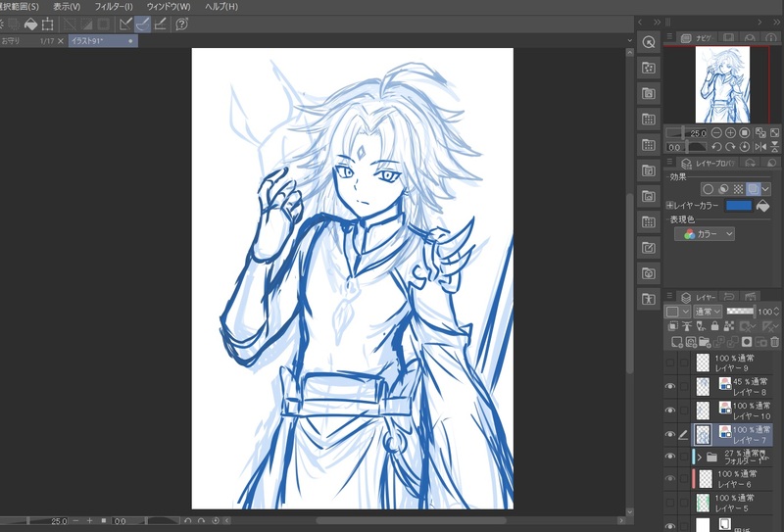The width and height of the screenshot is (784, 532).
Task: Show the hidden レイヤー 5 layer
Action: point(670,503)
